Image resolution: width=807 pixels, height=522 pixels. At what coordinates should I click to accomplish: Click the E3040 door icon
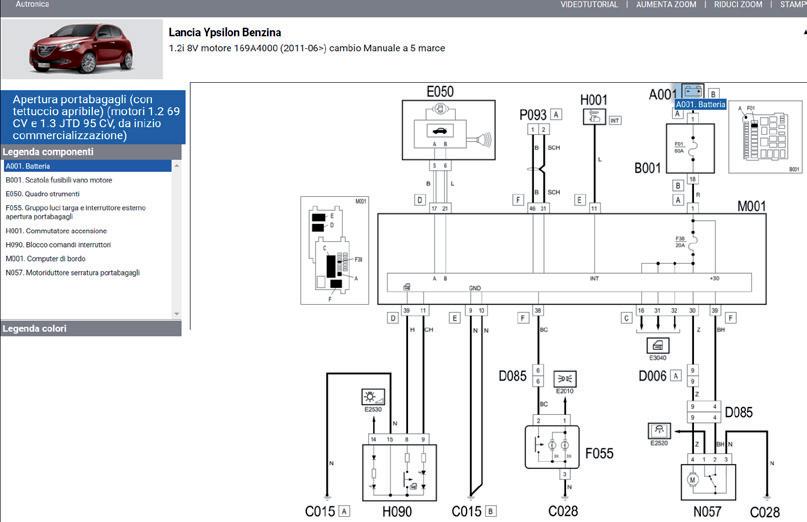click(x=658, y=345)
